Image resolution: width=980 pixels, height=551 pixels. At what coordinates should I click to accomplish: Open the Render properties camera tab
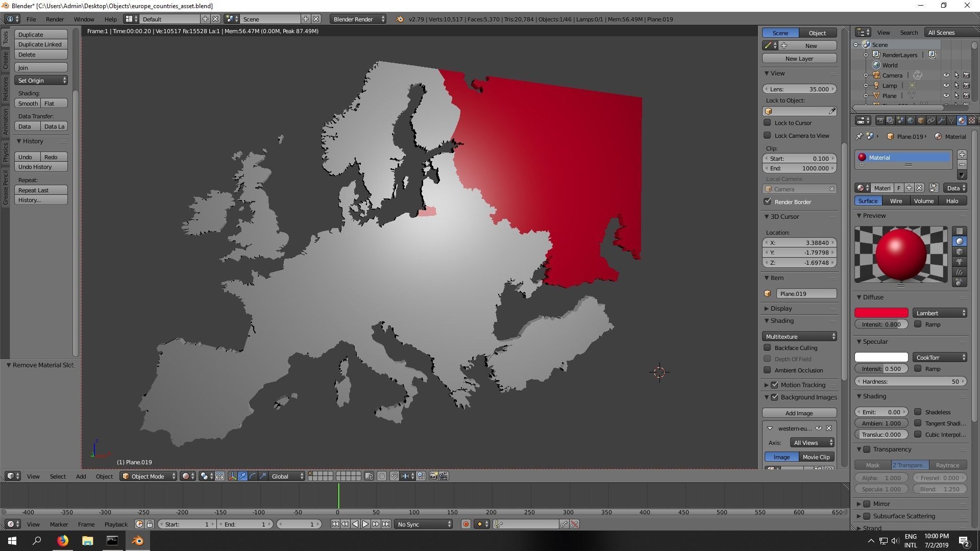tap(880, 121)
